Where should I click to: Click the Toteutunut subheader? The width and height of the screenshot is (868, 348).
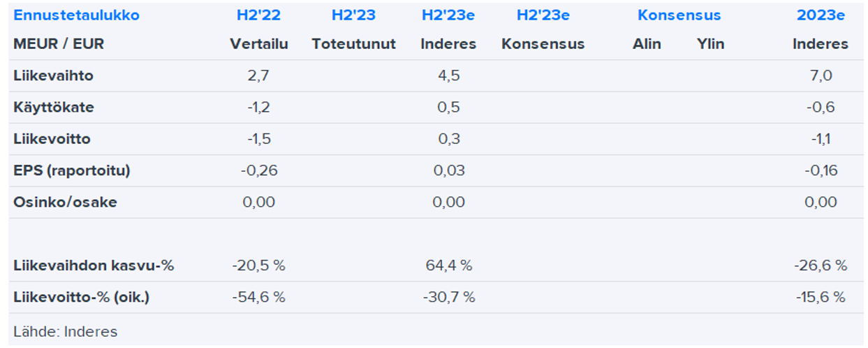(353, 44)
